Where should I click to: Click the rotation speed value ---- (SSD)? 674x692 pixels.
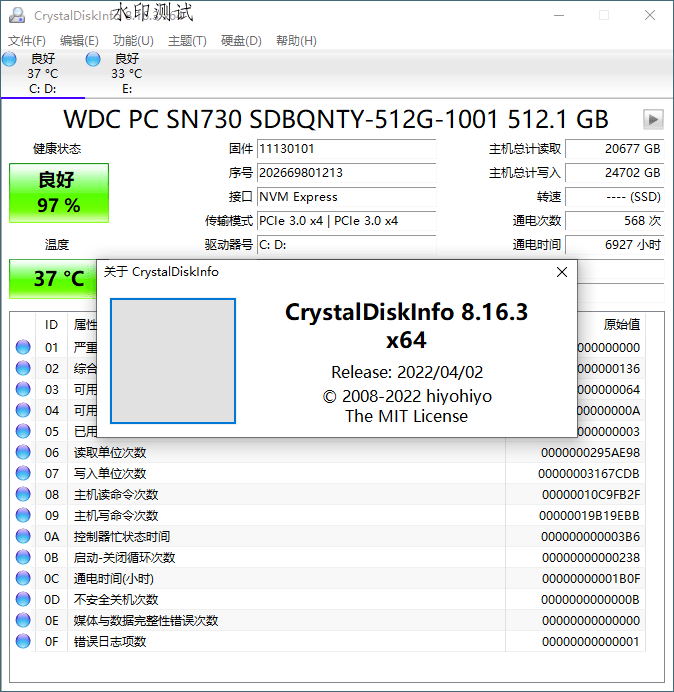(x=614, y=196)
